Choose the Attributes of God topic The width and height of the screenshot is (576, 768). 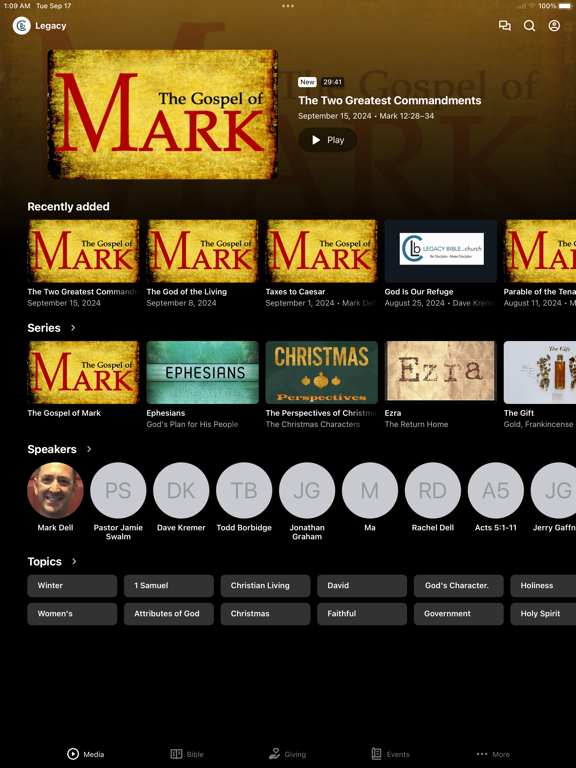(168, 614)
